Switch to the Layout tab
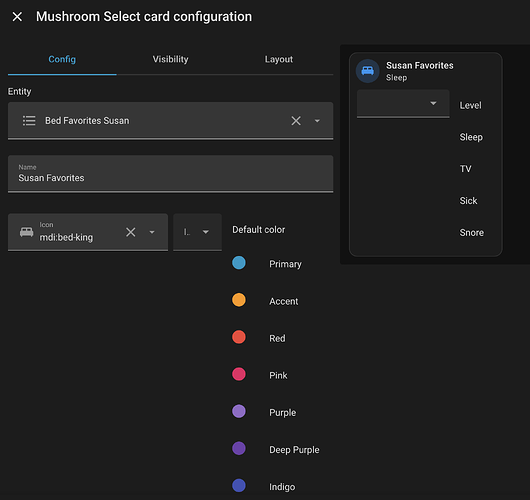 (x=279, y=59)
